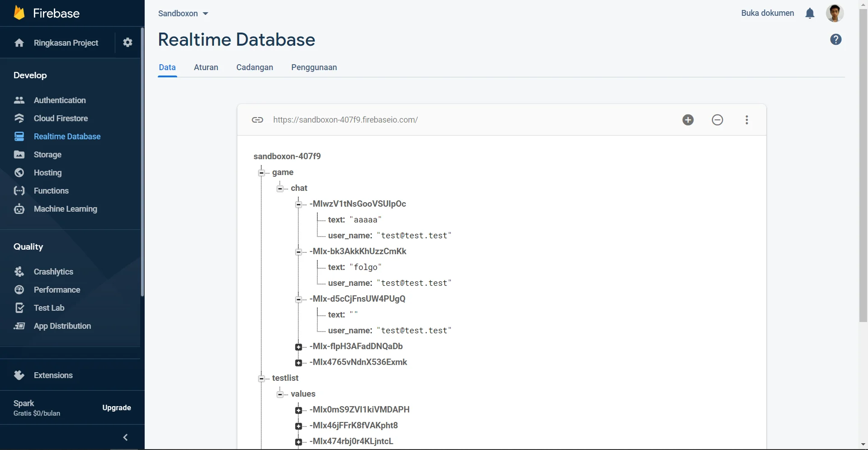
Task: Switch to the Cadangan tab
Action: 255,67
